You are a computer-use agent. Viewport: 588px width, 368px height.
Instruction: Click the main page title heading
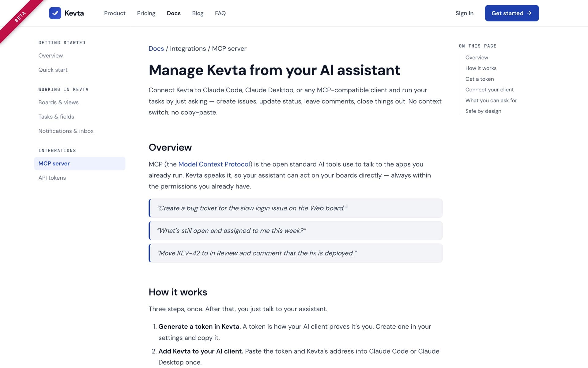click(x=274, y=70)
